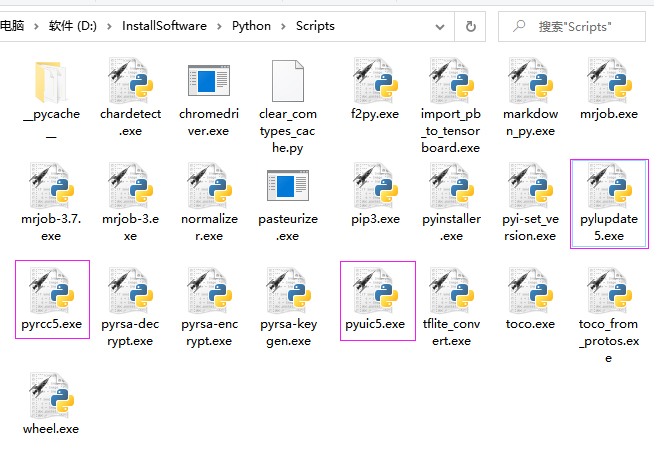658x456 pixels.
Task: Select the wheel.exe file icon
Action: [51, 396]
